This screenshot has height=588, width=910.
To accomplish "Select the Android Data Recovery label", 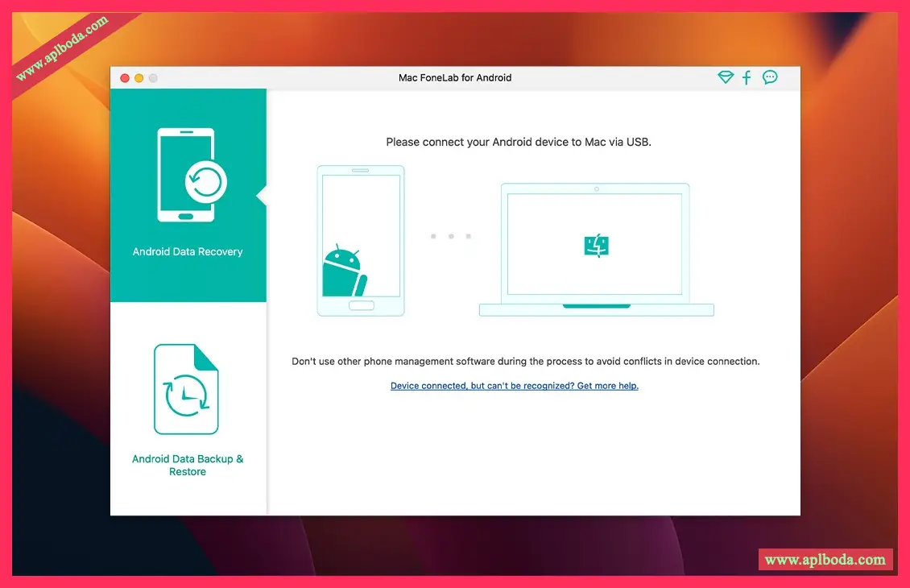I will pyautogui.click(x=188, y=252).
